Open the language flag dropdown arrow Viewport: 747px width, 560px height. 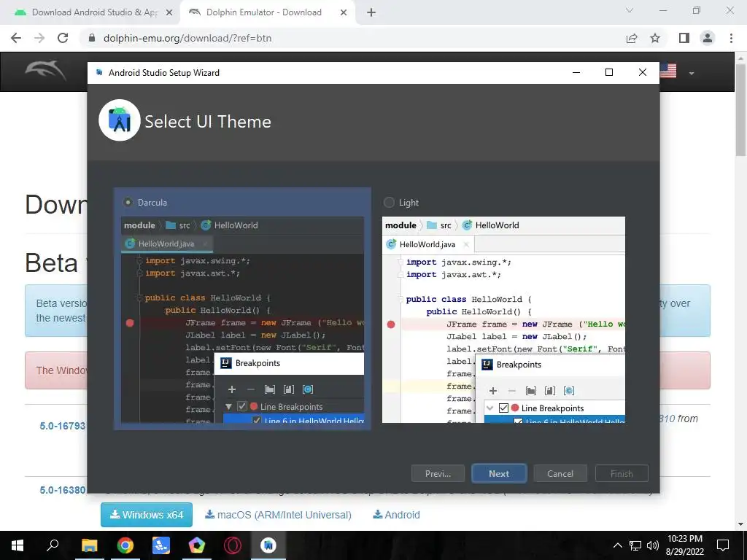point(692,74)
